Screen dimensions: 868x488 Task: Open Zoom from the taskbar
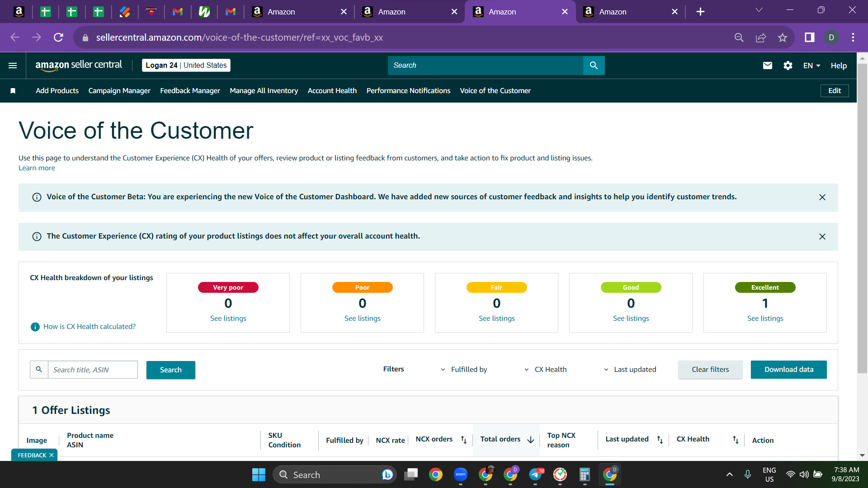click(x=461, y=474)
